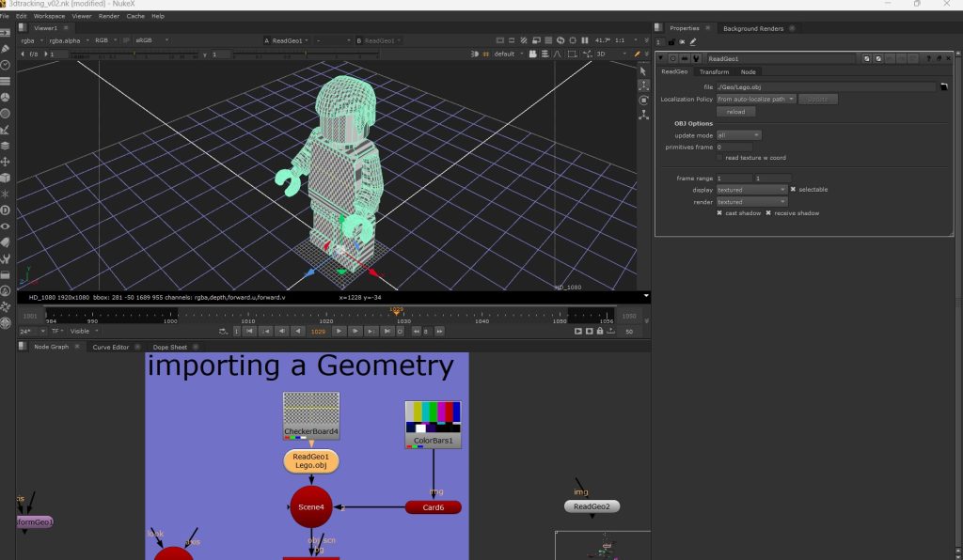Collapse the ReadGeo1 properties panel with the arrow
Viewport: 963px width, 560px height.
click(x=661, y=59)
